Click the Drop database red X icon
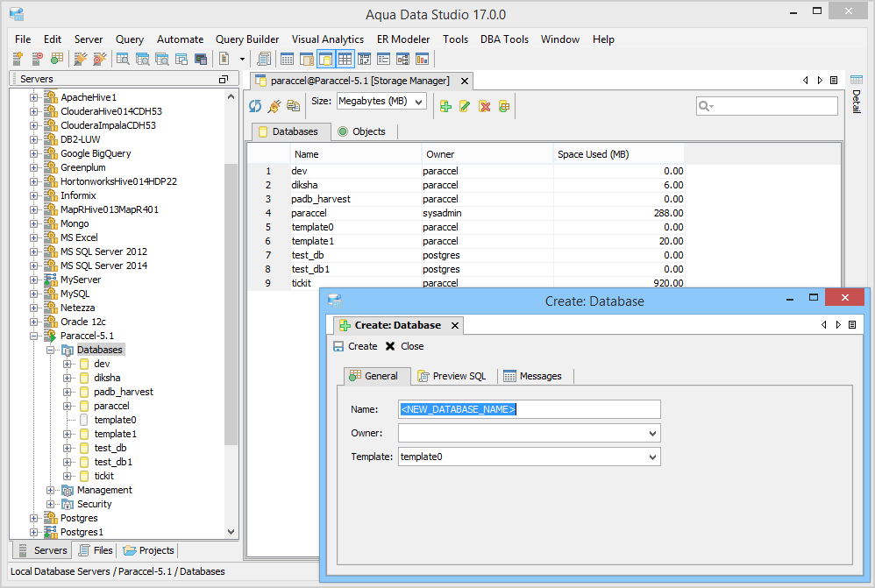This screenshot has height=588, width=875. 484,106
